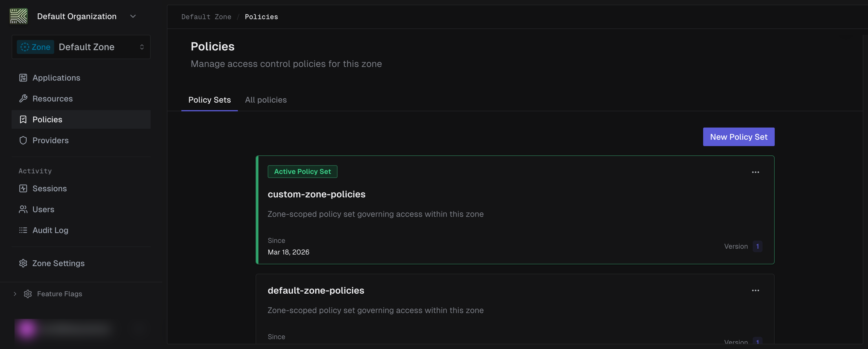Click the Applications sidebar icon
The width and height of the screenshot is (868, 349).
[23, 78]
